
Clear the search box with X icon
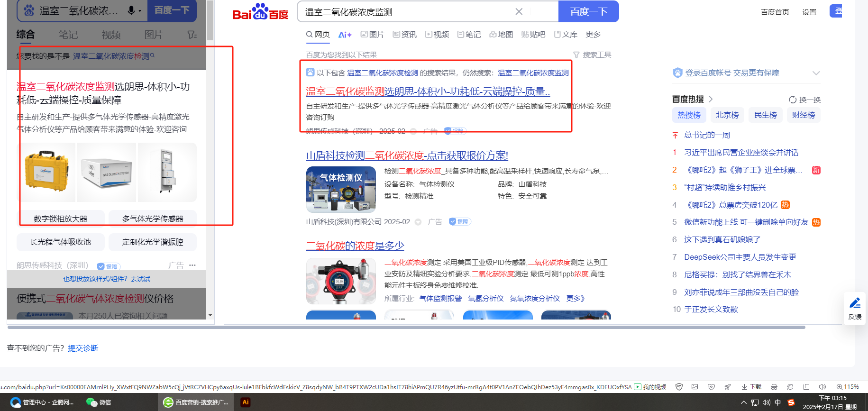(519, 12)
